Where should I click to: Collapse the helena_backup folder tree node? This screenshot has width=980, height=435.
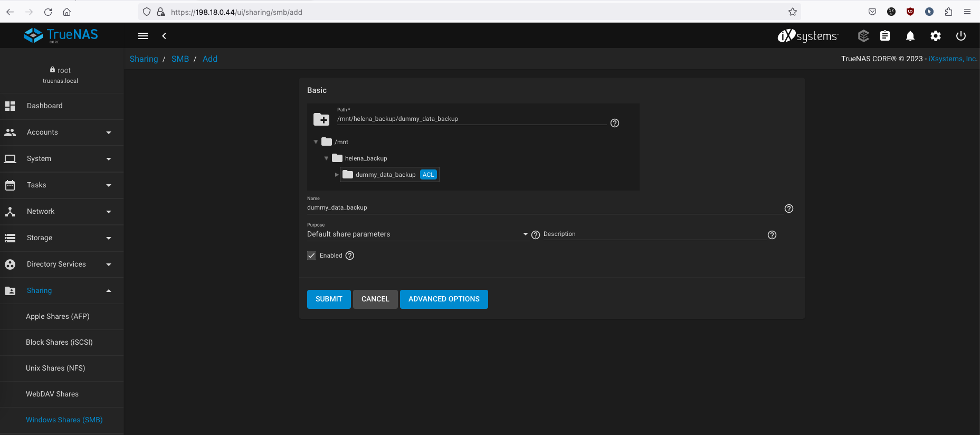click(326, 158)
